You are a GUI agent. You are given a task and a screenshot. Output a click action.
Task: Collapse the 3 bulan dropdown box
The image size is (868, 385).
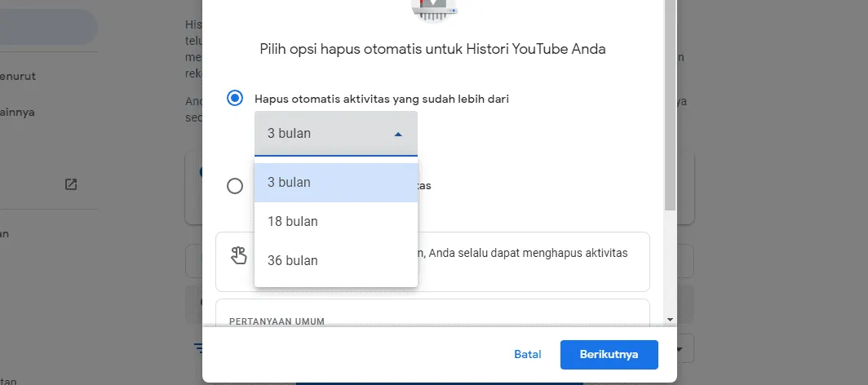pos(336,133)
